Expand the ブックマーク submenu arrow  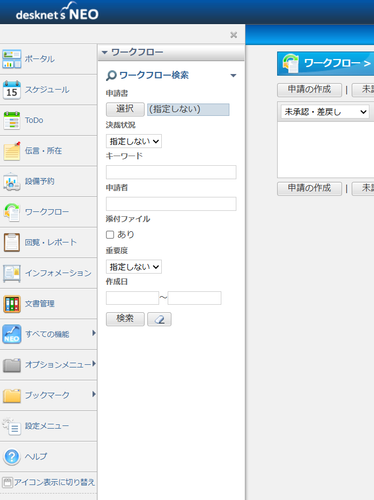94,394
